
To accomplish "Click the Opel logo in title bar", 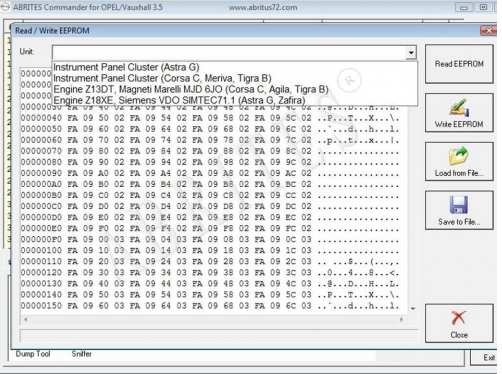I will click(x=5, y=7).
